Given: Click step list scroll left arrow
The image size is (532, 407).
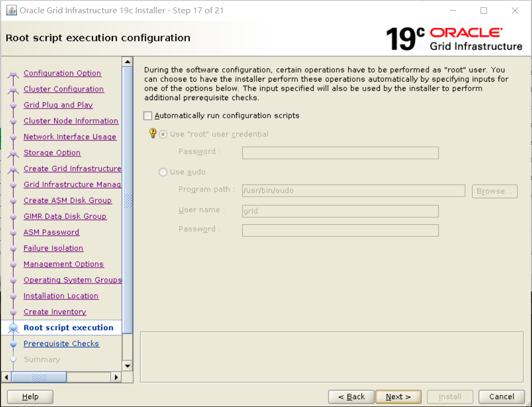Looking at the screenshot, I should (x=6, y=377).
